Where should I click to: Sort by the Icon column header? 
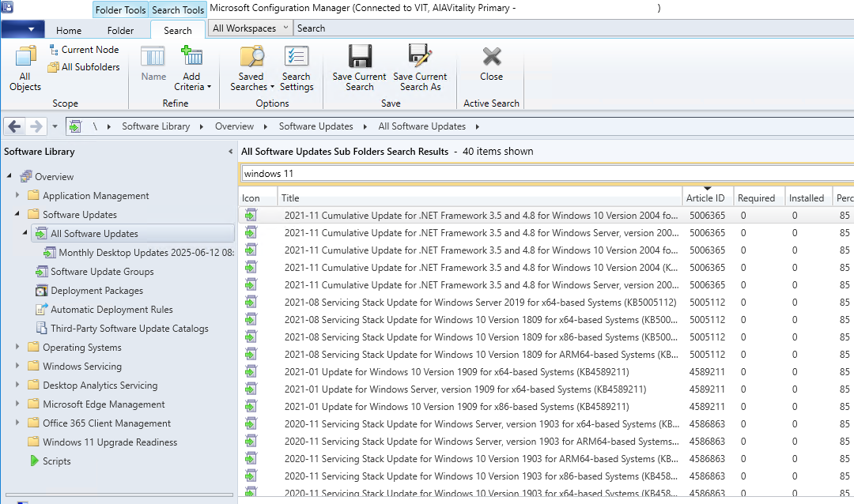click(x=258, y=198)
